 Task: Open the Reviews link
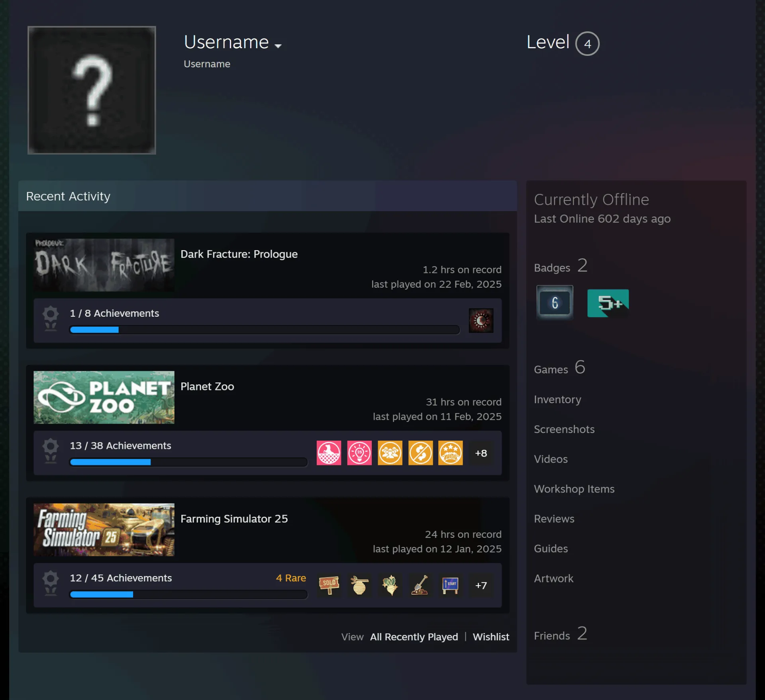pos(554,519)
